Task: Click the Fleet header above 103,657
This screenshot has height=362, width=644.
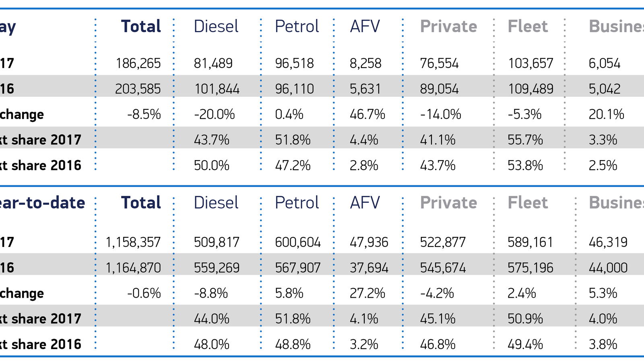Action: pyautogui.click(x=527, y=27)
